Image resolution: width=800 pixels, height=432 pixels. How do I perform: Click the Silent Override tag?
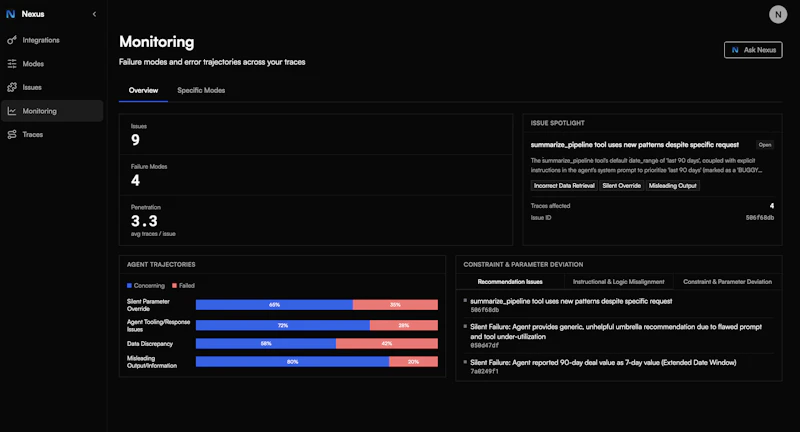coord(621,186)
